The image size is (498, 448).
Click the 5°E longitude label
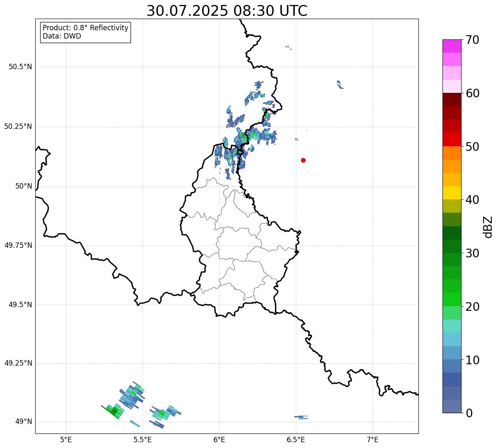coord(66,439)
